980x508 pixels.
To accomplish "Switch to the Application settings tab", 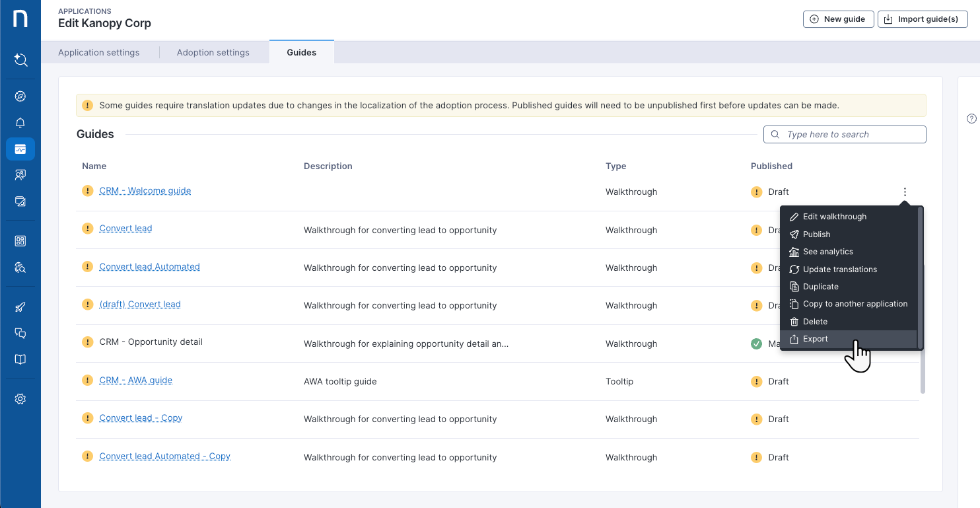I will (x=98, y=52).
